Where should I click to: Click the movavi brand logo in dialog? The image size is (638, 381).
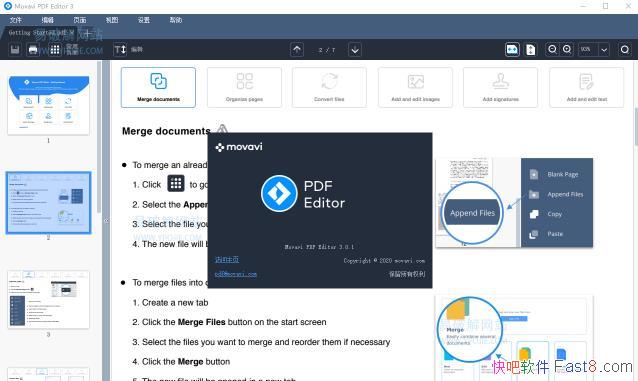click(239, 147)
